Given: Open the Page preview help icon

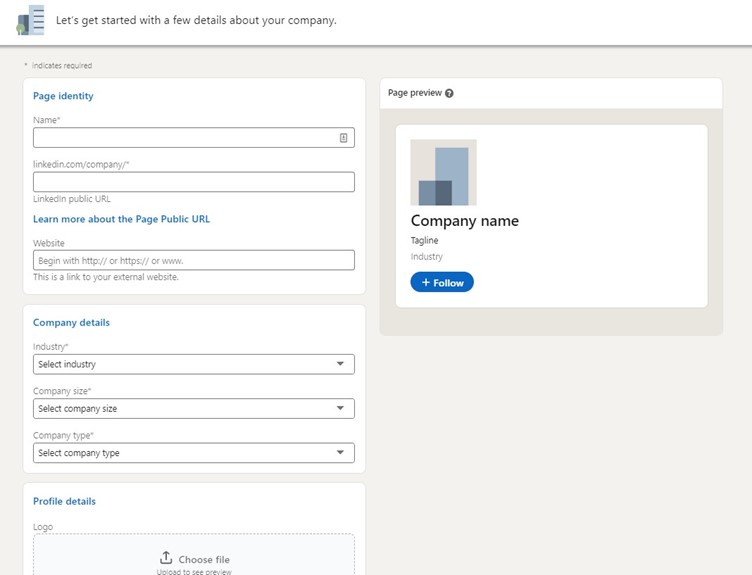Looking at the screenshot, I should (x=449, y=93).
